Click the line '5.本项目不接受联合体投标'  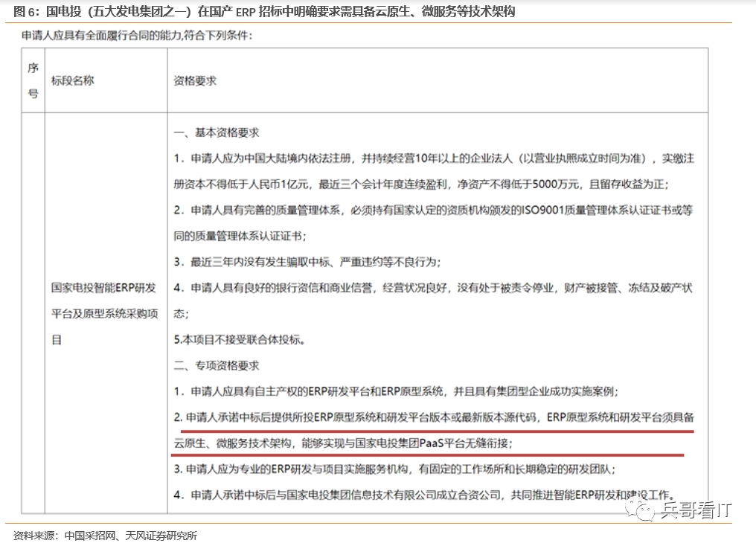point(240,340)
